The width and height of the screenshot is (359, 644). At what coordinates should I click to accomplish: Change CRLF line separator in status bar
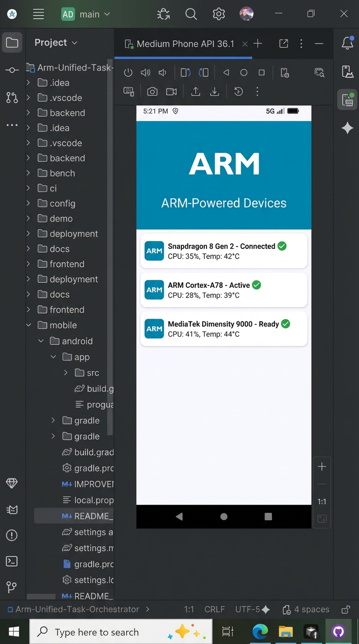pyautogui.click(x=215, y=609)
